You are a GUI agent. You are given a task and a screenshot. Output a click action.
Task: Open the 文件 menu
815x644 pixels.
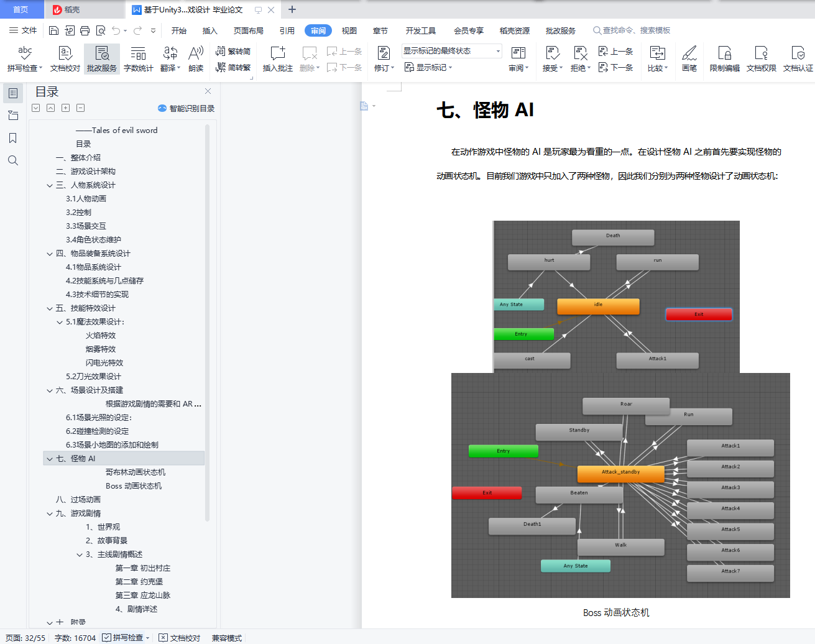(x=23, y=30)
